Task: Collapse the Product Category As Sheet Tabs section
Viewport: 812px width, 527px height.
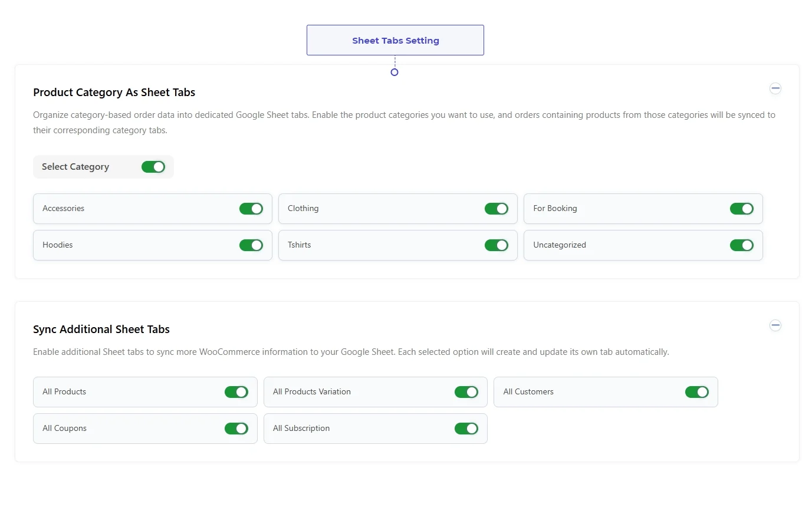Action: click(x=775, y=88)
